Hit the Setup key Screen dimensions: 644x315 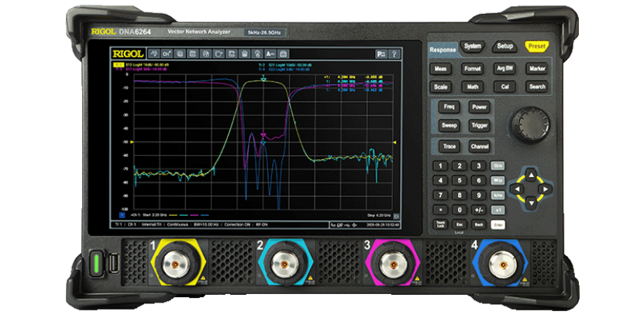tap(505, 47)
